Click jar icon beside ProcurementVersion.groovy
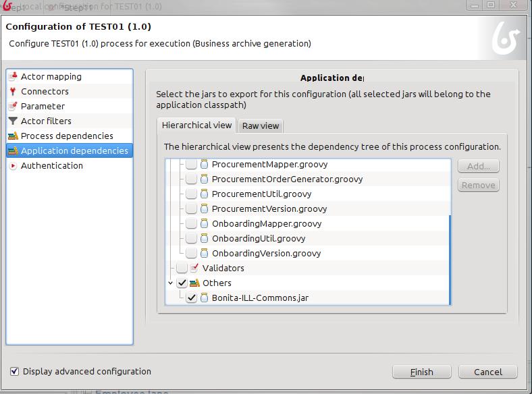Viewport: 532px width, 394px height. [204, 208]
